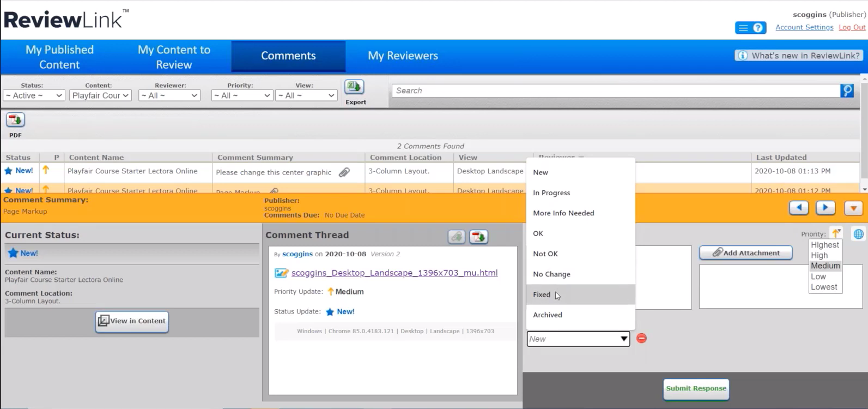Click the View in Content button
This screenshot has width=868, height=409.
point(132,321)
